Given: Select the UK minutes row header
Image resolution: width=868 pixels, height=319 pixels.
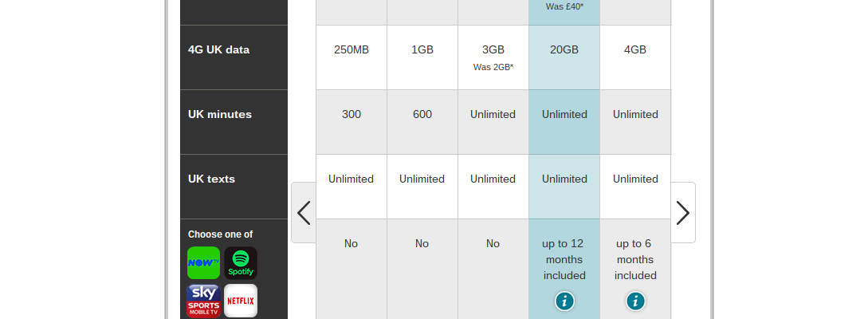Looking at the screenshot, I should (234, 122).
